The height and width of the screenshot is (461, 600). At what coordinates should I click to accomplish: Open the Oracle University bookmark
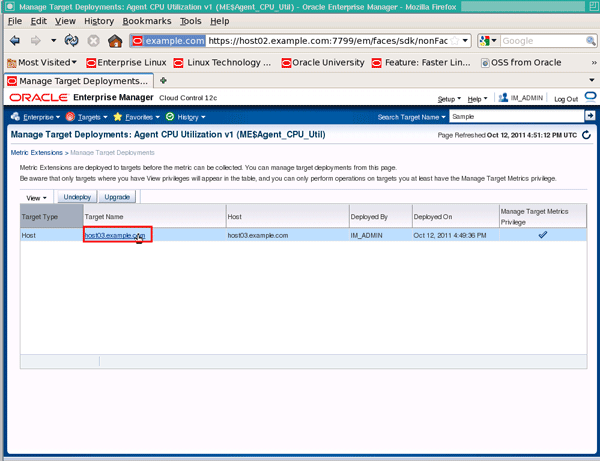tap(323, 62)
